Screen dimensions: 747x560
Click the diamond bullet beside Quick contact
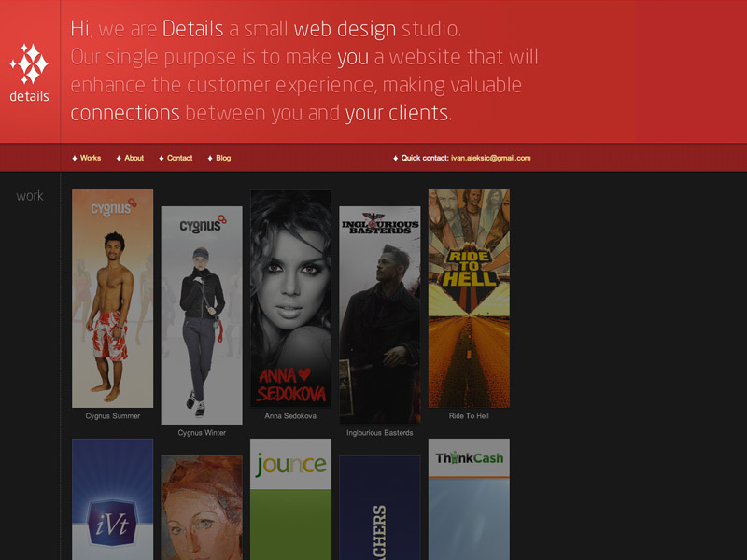pyautogui.click(x=395, y=158)
